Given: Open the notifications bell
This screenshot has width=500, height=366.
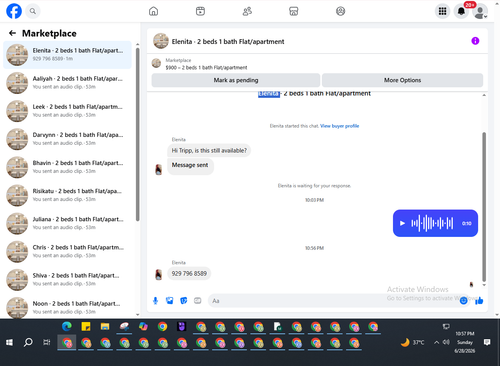Looking at the screenshot, I should point(461,11).
